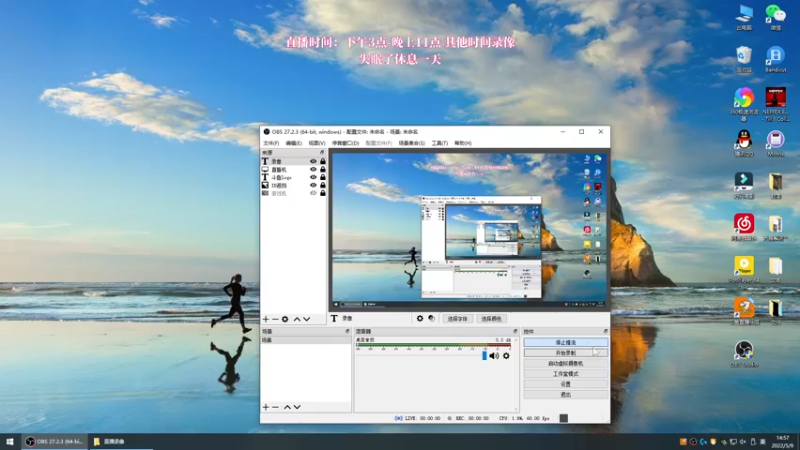Open the Docks(D) menu in OBS
Image resolution: width=800 pixels, height=450 pixels.
345,143
